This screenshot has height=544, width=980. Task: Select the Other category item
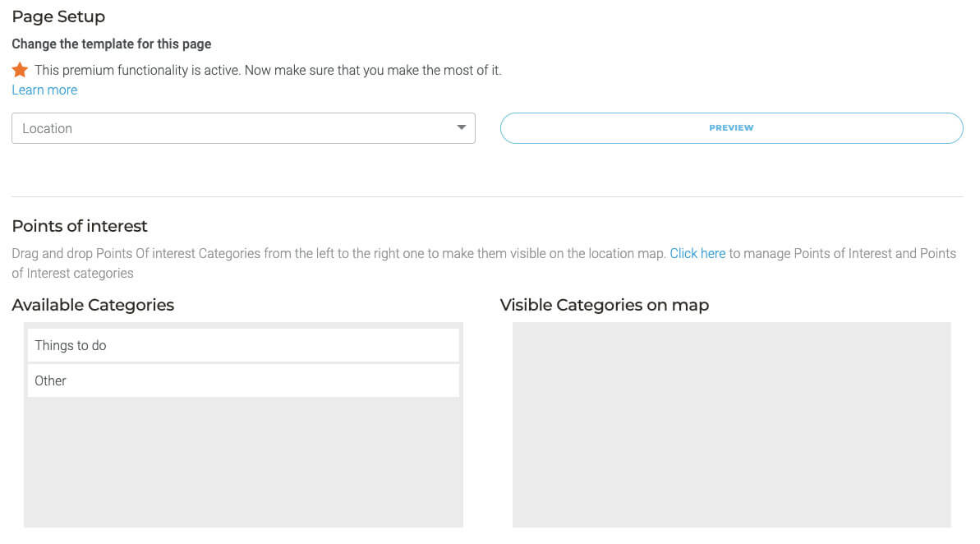243,380
